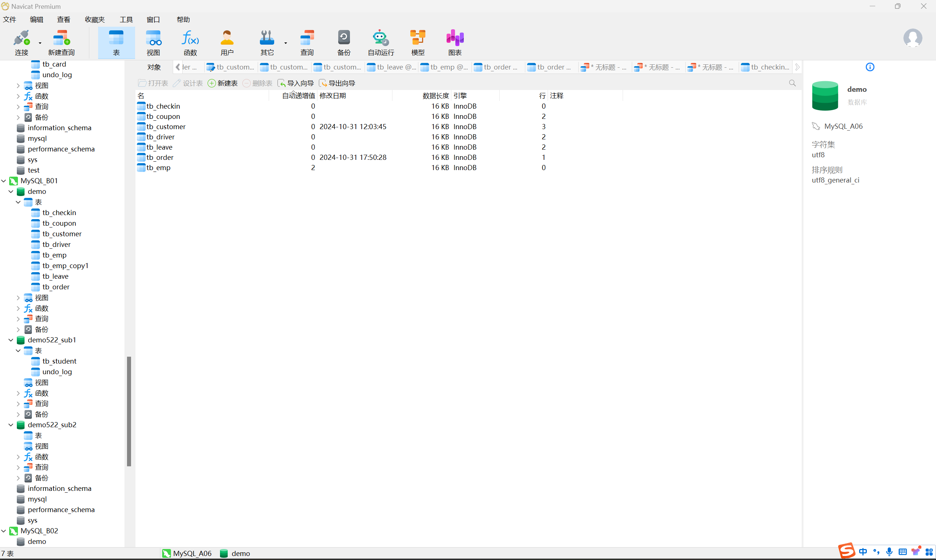
Task: Click the info icon in right panel
Action: (x=869, y=67)
